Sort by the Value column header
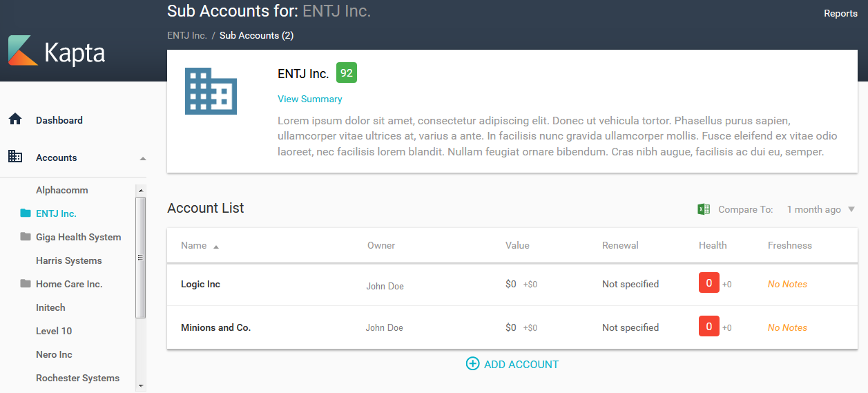Image resolution: width=868 pixels, height=393 pixels. coord(517,245)
